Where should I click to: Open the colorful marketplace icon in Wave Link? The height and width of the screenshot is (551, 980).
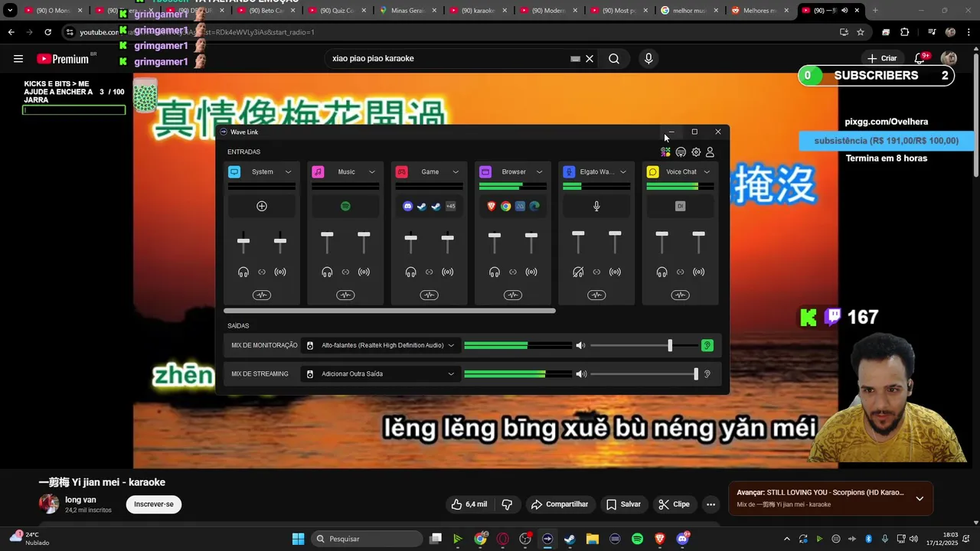click(665, 152)
